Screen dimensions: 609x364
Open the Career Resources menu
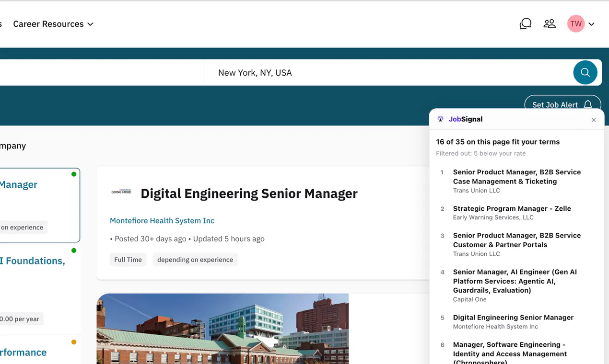pos(53,24)
